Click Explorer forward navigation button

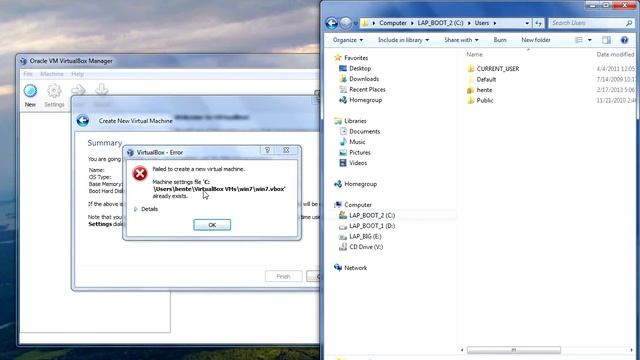(x=345, y=23)
